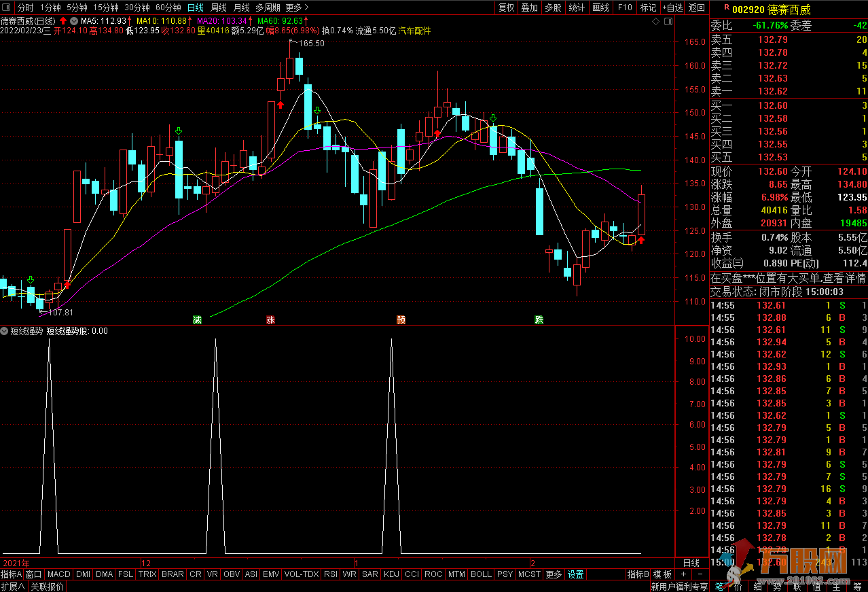Click the − zoom button beside 模板
The height and width of the screenshot is (592, 868).
[700, 574]
